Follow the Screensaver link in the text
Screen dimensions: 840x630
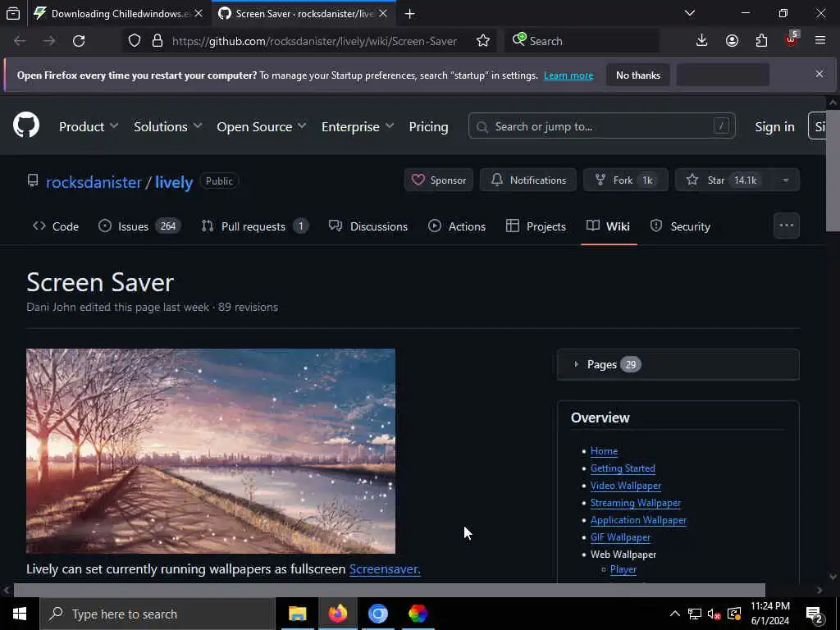[x=385, y=569]
